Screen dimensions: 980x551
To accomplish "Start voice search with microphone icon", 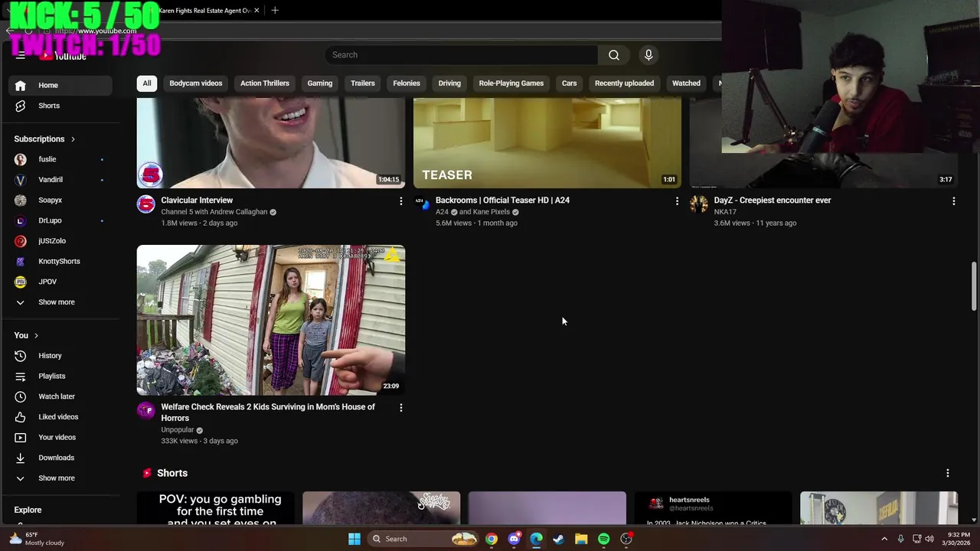I will point(648,55).
